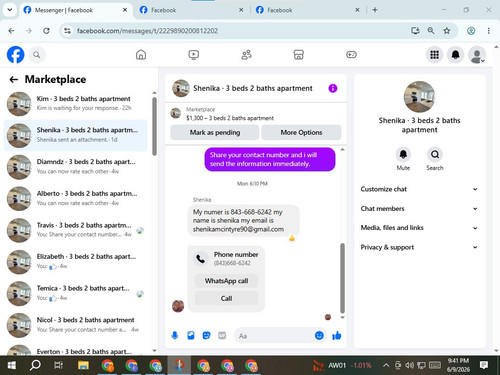Show hidden system tray icons
500x375 pixels.
click(386, 365)
